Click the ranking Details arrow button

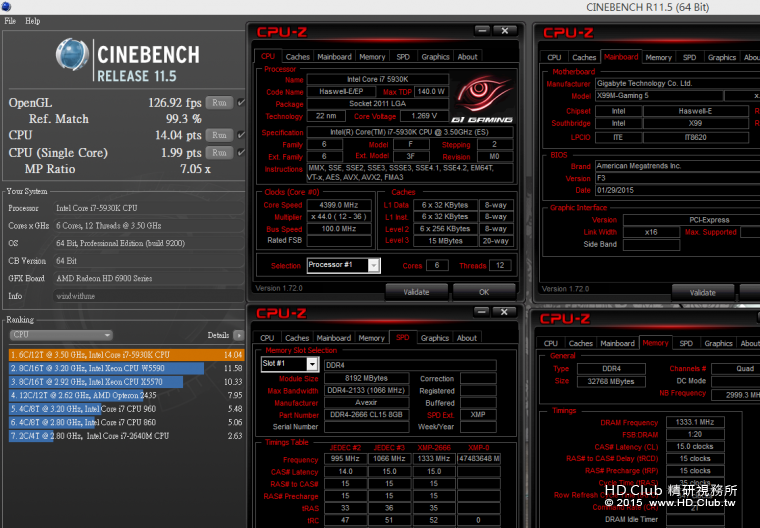coord(238,336)
